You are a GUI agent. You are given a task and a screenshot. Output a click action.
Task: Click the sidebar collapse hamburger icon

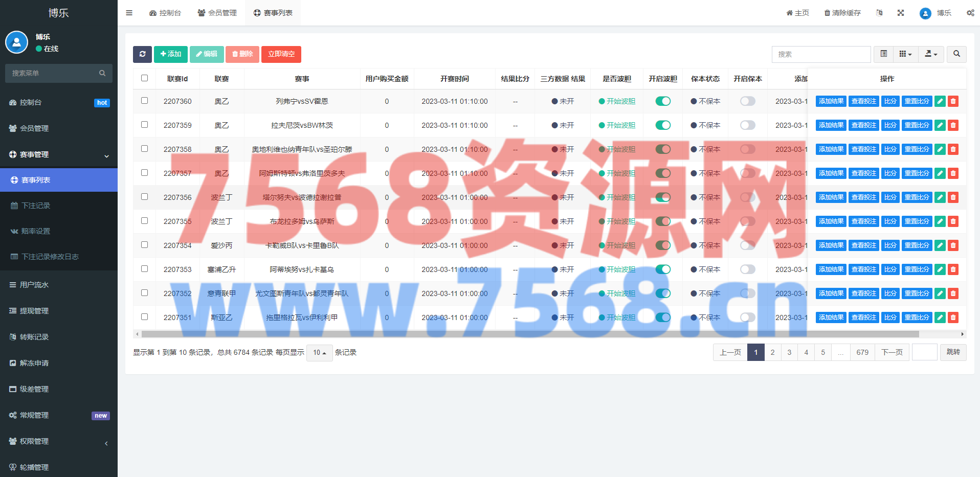[x=129, y=13]
